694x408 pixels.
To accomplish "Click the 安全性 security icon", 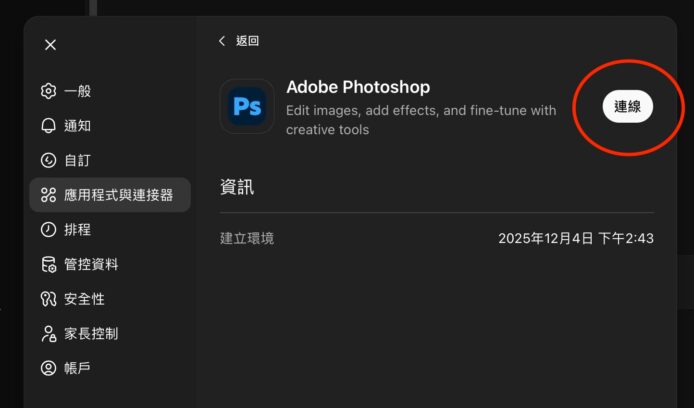I will coord(48,299).
